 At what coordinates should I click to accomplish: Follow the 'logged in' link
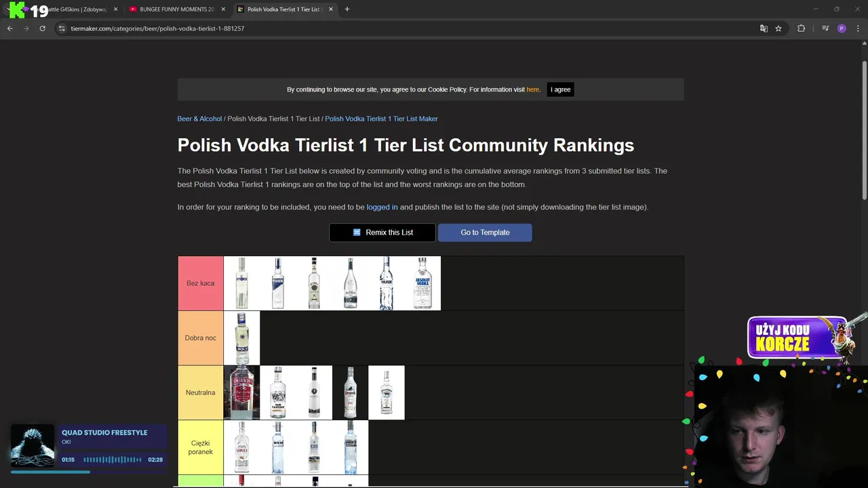pyautogui.click(x=382, y=207)
